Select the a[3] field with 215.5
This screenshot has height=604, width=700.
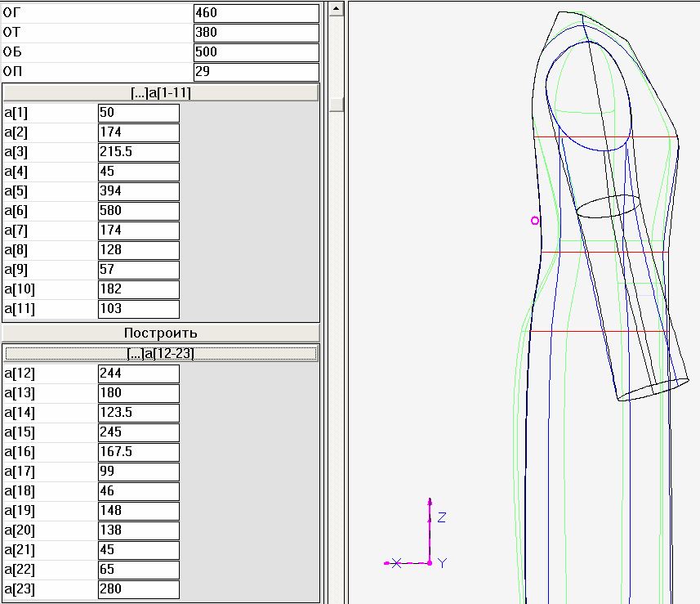click(x=139, y=152)
